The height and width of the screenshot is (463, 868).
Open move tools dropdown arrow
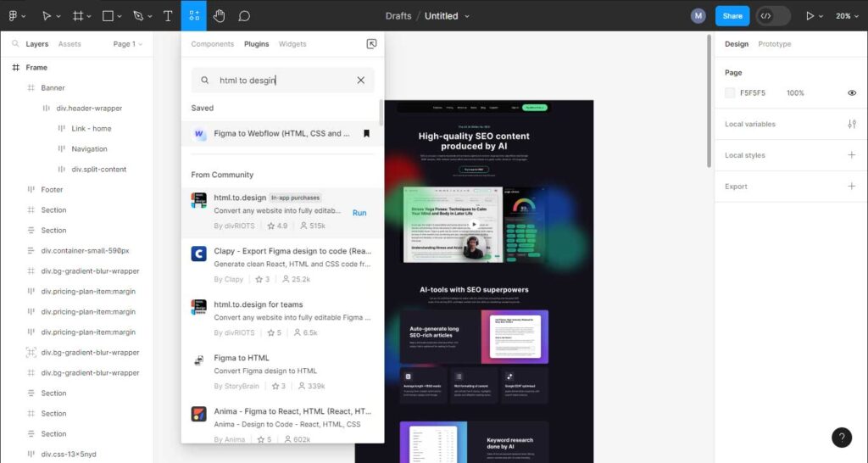[x=58, y=17]
